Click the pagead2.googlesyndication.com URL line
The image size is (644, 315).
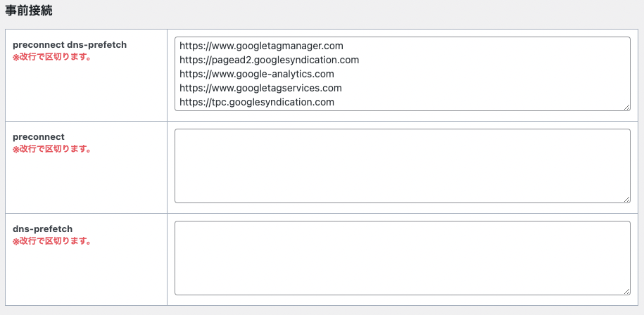point(269,60)
